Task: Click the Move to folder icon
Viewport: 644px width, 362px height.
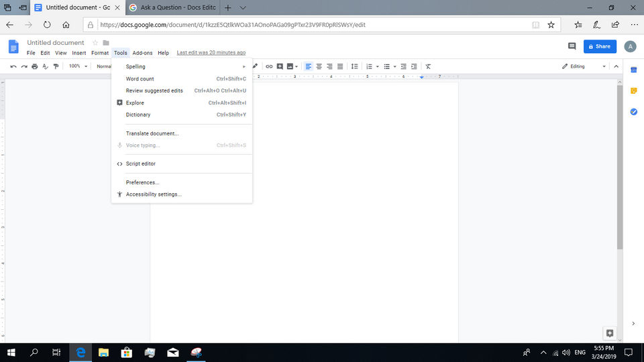Action: [106, 43]
